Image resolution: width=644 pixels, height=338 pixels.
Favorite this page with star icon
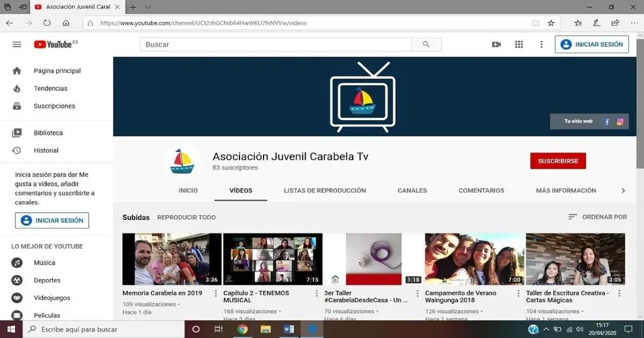click(551, 23)
